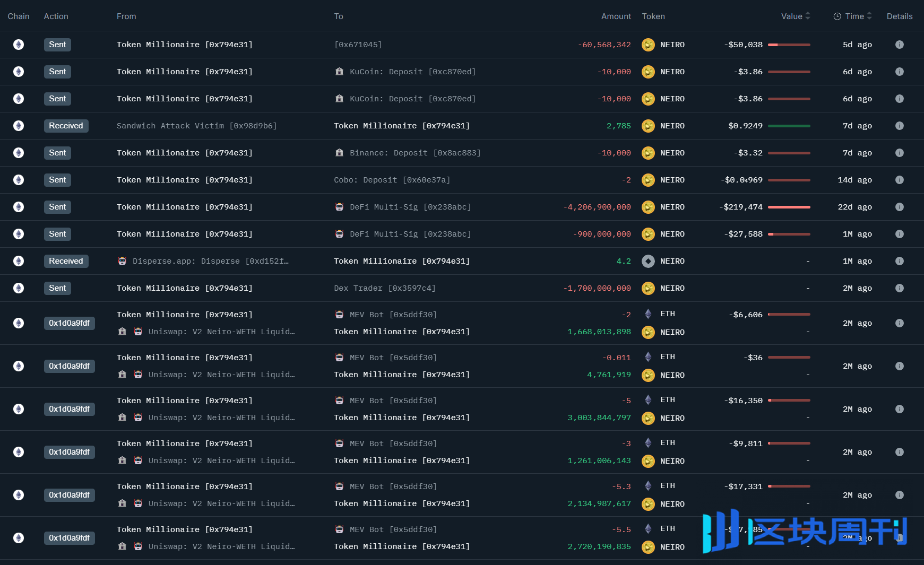Open details icon for the -$9,811 swap row
The width and height of the screenshot is (924, 565).
899,452
